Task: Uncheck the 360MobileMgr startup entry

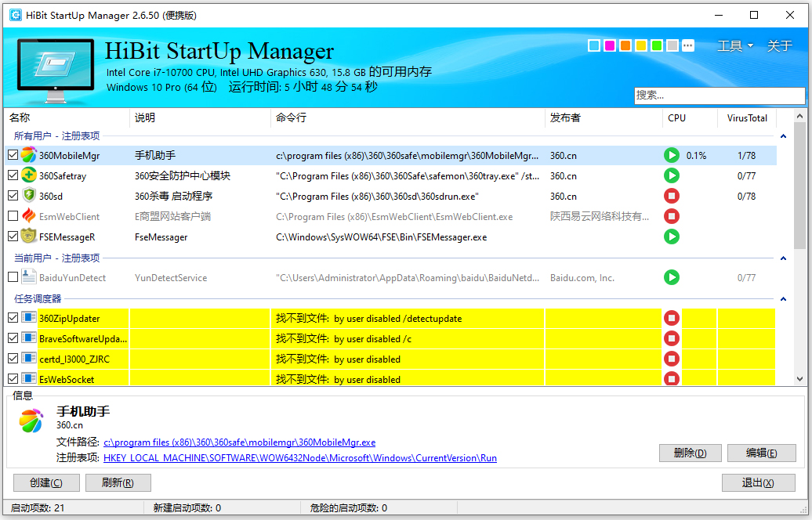Action: point(13,155)
